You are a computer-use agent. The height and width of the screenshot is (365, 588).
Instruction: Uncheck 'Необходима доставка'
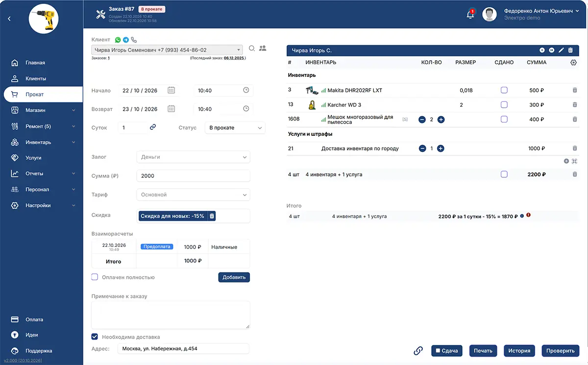(95, 337)
